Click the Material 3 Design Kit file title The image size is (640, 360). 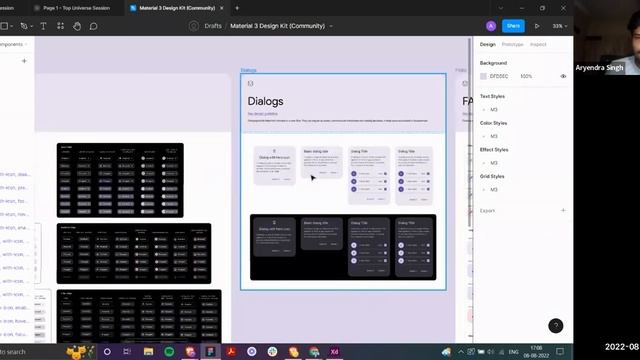[x=278, y=26]
